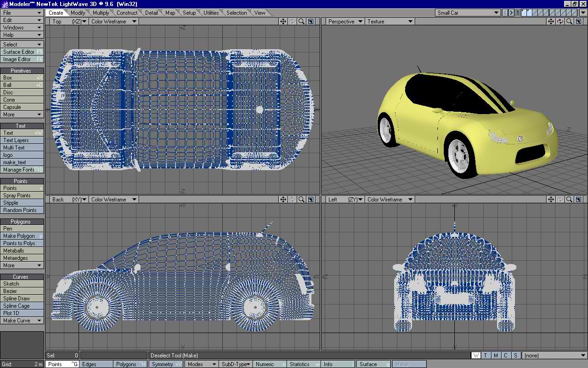Click the Surface Editor button
Image resolution: width=588 pixels, height=368 pixels.
click(x=22, y=52)
